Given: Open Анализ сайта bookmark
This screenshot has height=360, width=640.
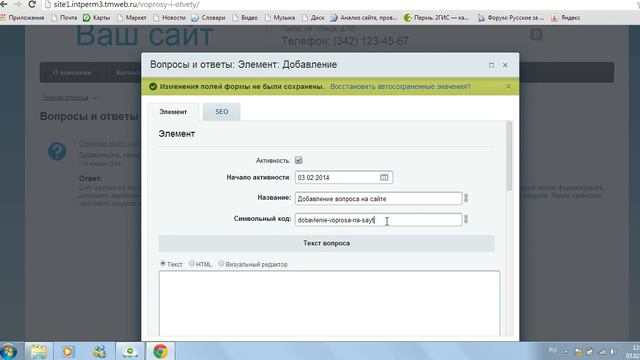Looking at the screenshot, I should click(364, 18).
